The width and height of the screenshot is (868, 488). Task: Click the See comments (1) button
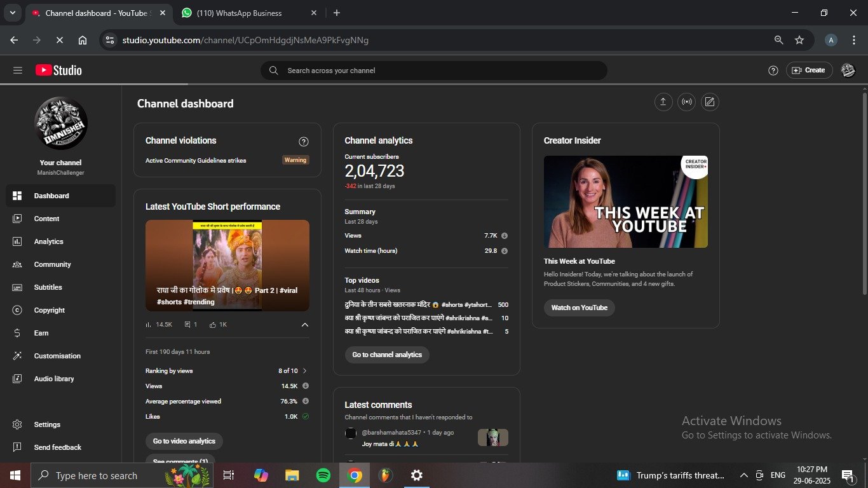pos(180,459)
